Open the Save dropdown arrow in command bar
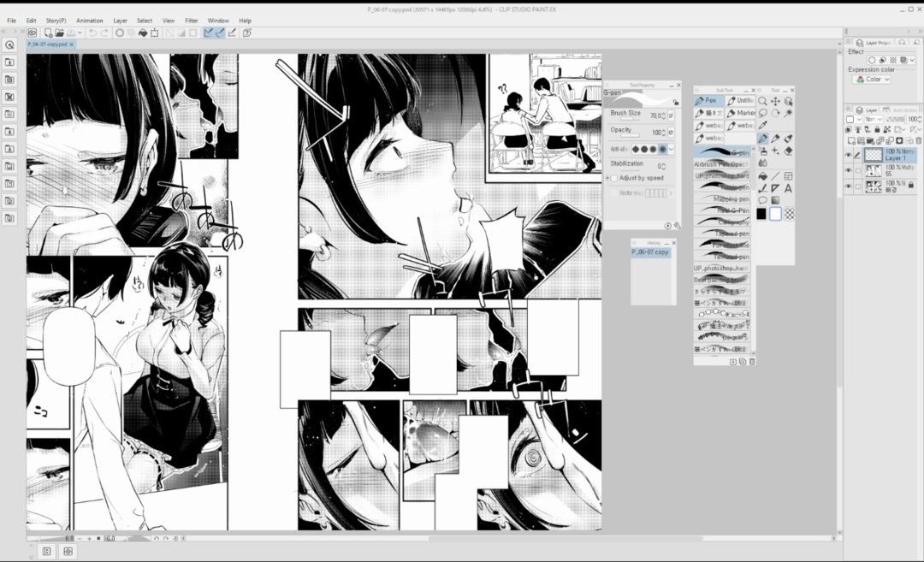924x562 pixels. [80, 33]
